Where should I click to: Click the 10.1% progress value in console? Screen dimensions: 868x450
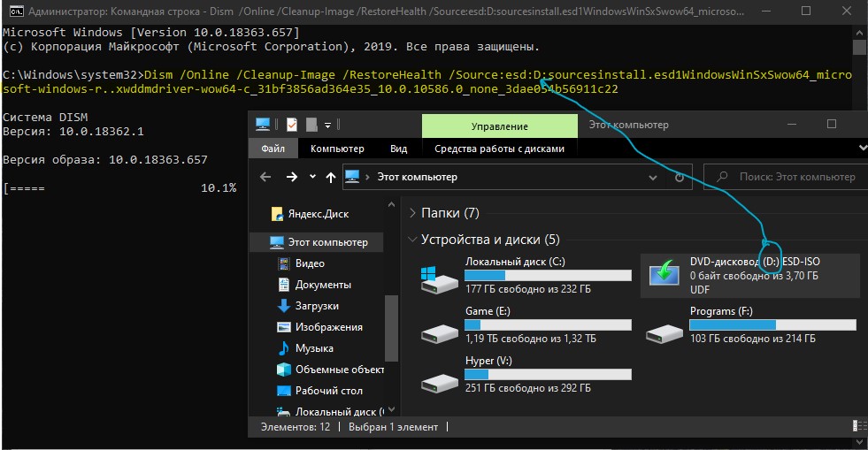[219, 188]
